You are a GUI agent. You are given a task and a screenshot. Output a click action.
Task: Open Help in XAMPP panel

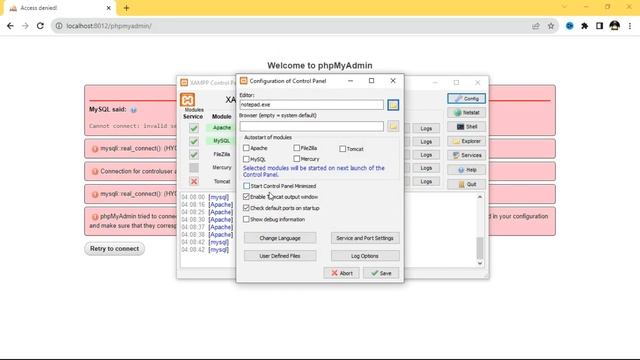[x=467, y=170]
